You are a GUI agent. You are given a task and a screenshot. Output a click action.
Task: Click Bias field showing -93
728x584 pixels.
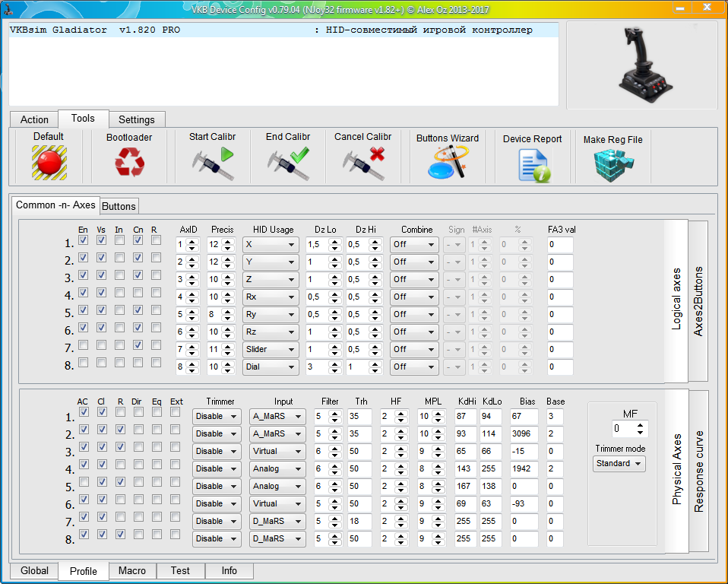pyautogui.click(x=524, y=503)
